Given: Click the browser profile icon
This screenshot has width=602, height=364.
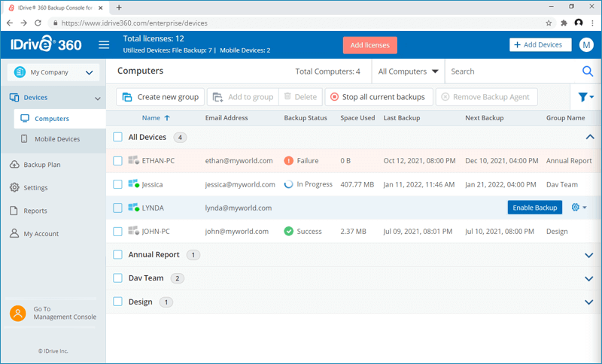Looking at the screenshot, I should pyautogui.click(x=579, y=23).
